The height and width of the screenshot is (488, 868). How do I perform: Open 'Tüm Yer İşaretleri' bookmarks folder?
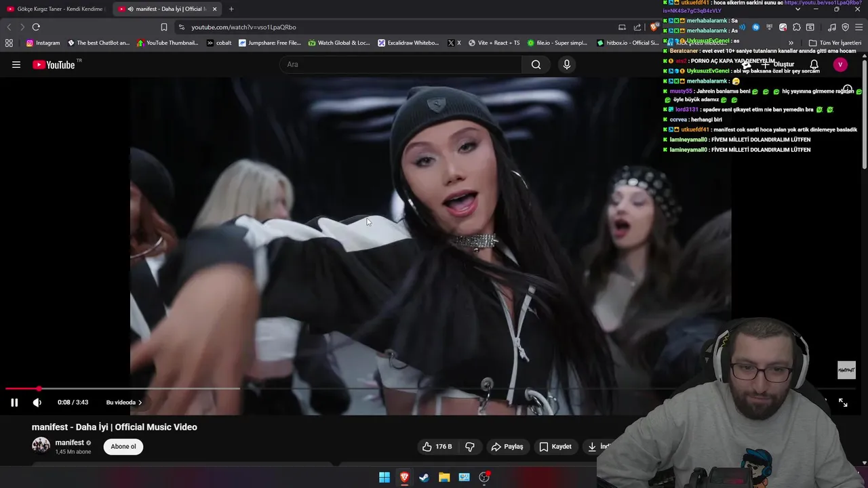point(835,43)
